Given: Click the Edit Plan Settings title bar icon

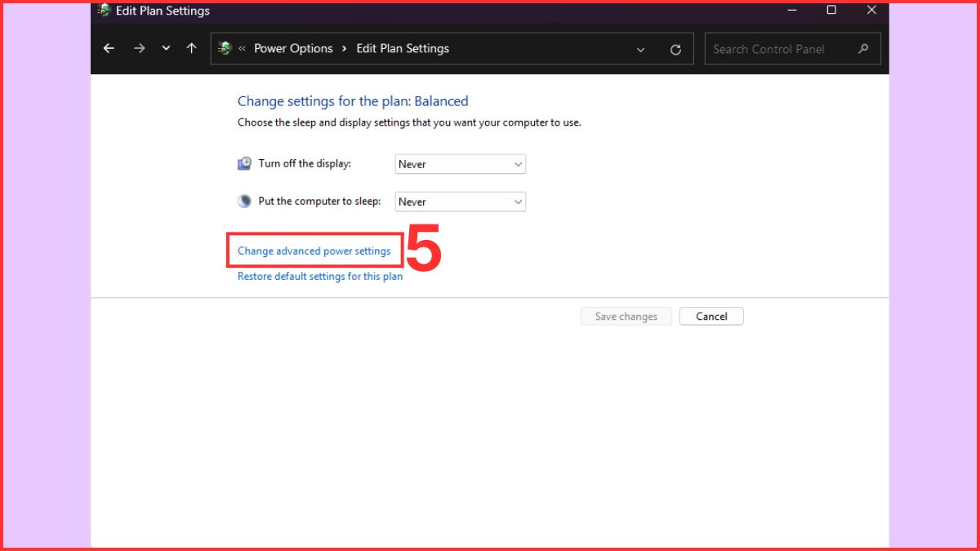Looking at the screenshot, I should [x=104, y=11].
